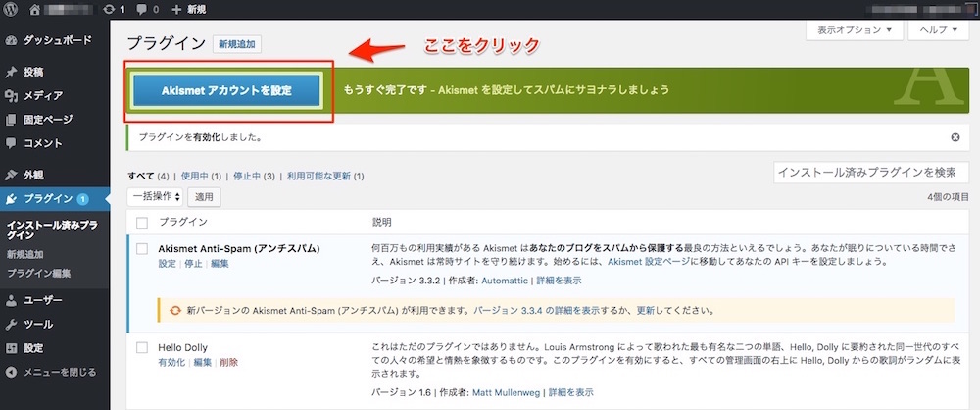Open Akismet 設定ページ link in description
This screenshot has height=410, width=980.
click(x=650, y=261)
